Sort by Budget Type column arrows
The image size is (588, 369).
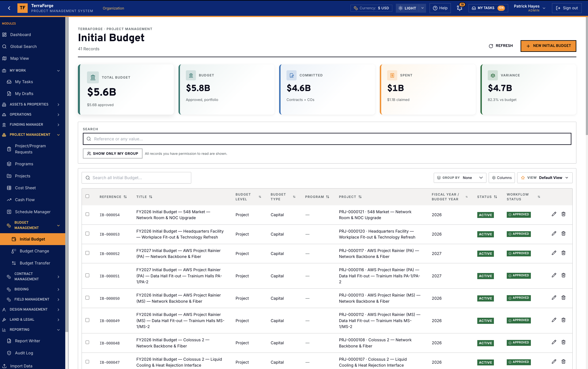(x=294, y=197)
